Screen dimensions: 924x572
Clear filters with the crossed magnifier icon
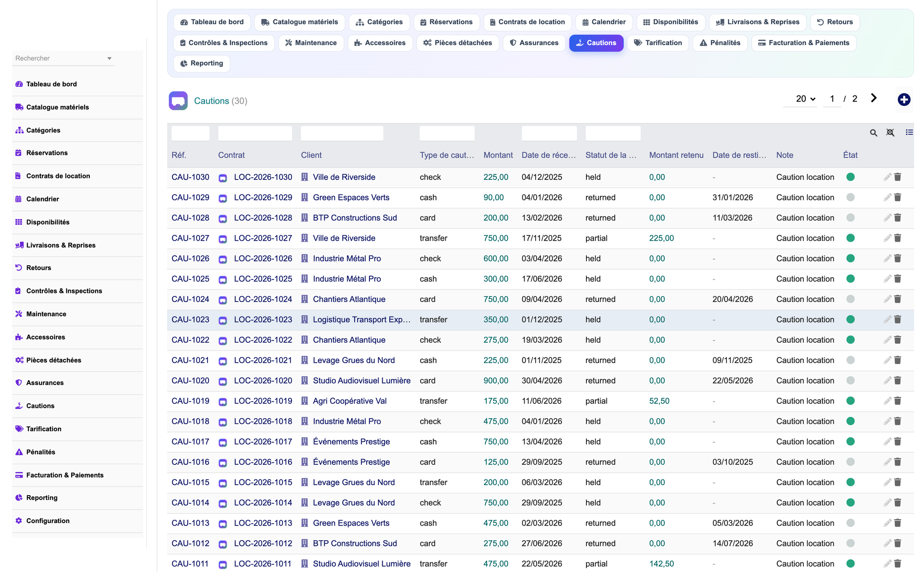click(890, 133)
